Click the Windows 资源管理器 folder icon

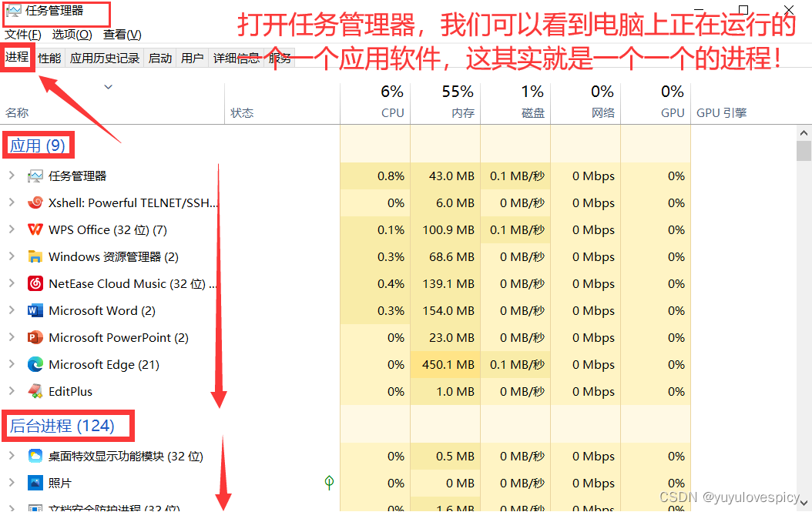35,257
